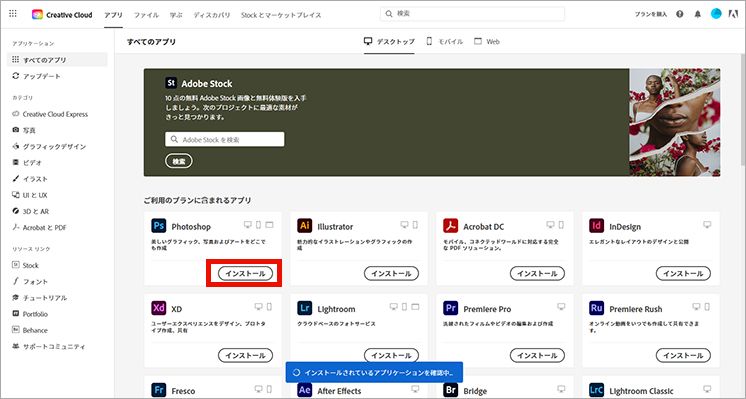Install Premiere Pro with the インストール button

[538, 355]
